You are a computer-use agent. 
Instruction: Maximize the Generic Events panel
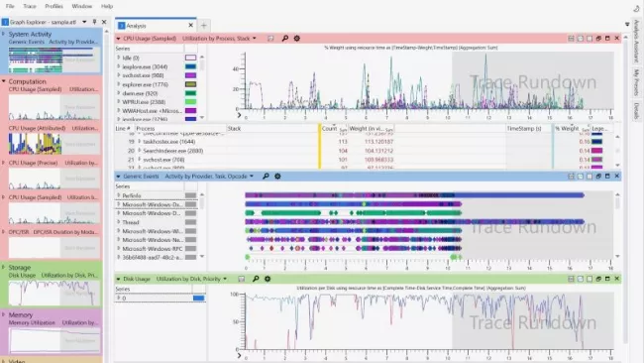[x=607, y=177]
